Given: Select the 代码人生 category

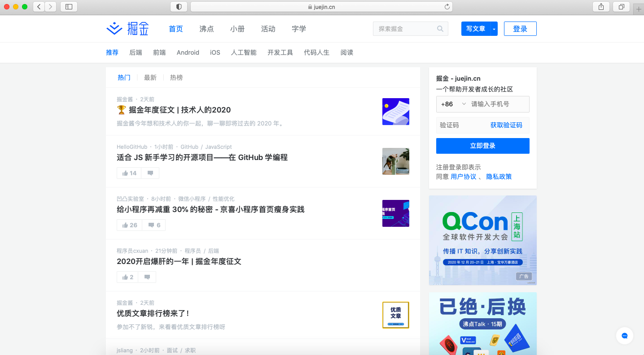Looking at the screenshot, I should [317, 52].
